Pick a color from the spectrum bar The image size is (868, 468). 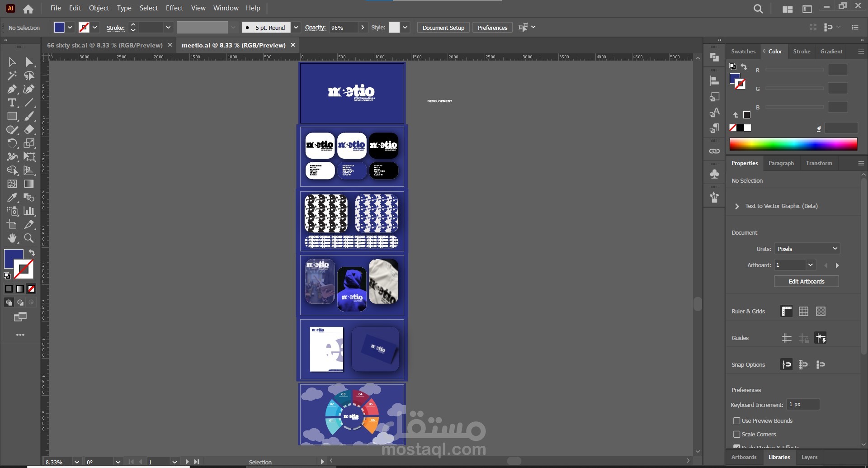coord(793,144)
